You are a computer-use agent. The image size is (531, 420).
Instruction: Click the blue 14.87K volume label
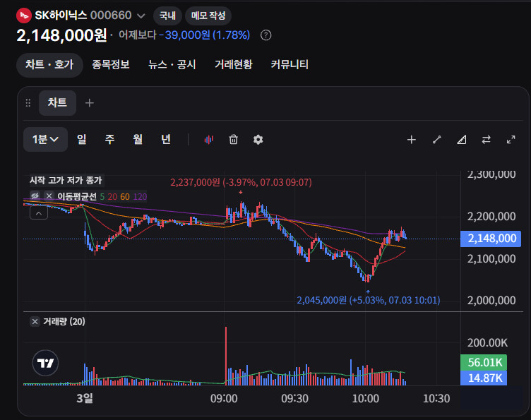(484, 378)
